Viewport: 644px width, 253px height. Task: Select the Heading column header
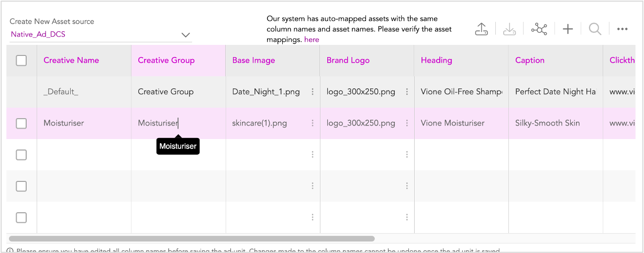pyautogui.click(x=436, y=60)
